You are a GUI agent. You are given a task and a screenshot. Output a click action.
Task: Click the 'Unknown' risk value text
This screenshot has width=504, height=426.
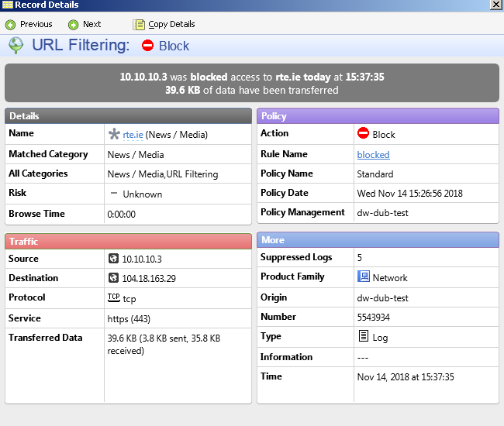[143, 194]
